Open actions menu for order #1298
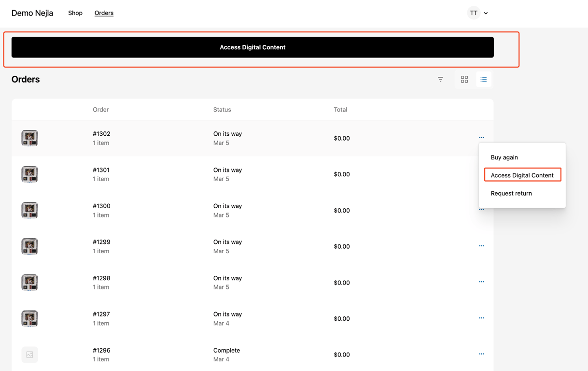This screenshot has height=371, width=588. click(x=481, y=282)
